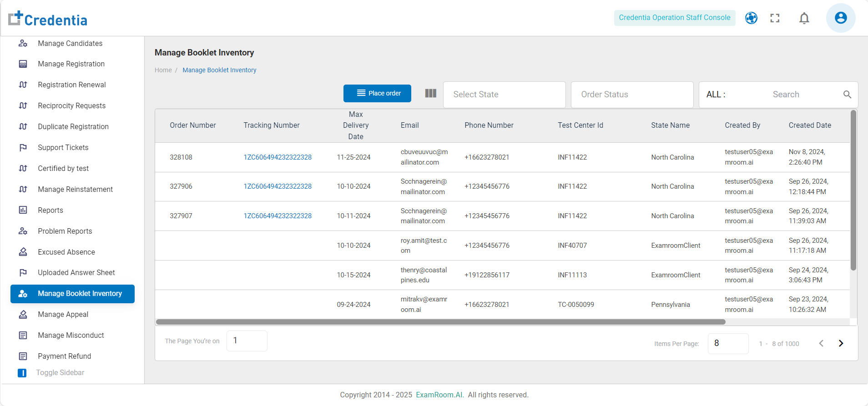Viewport: 868px width, 406px height.
Task: Open Support Tickets menu item
Action: click(63, 148)
